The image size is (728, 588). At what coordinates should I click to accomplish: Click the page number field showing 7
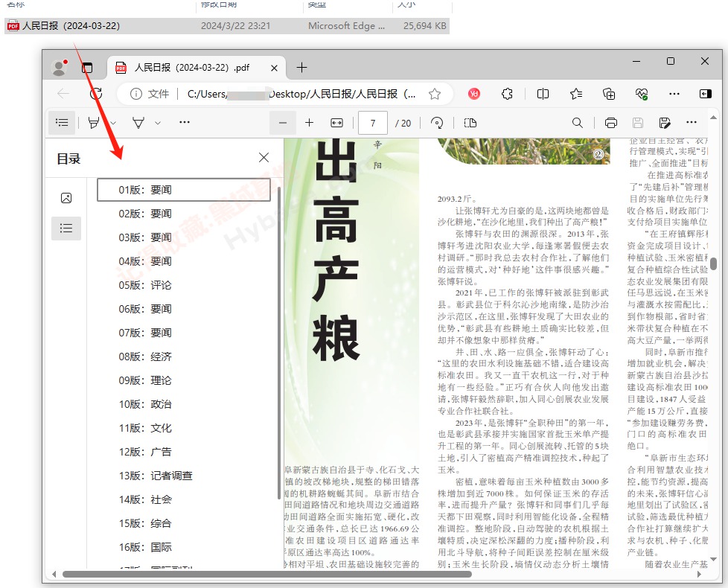[373, 123]
